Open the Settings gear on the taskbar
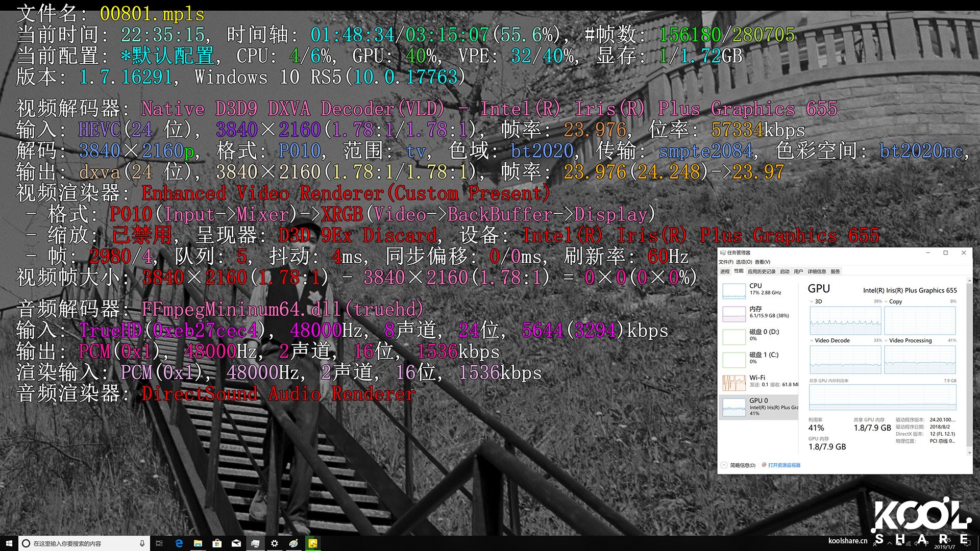The width and height of the screenshot is (980, 551). click(x=275, y=543)
